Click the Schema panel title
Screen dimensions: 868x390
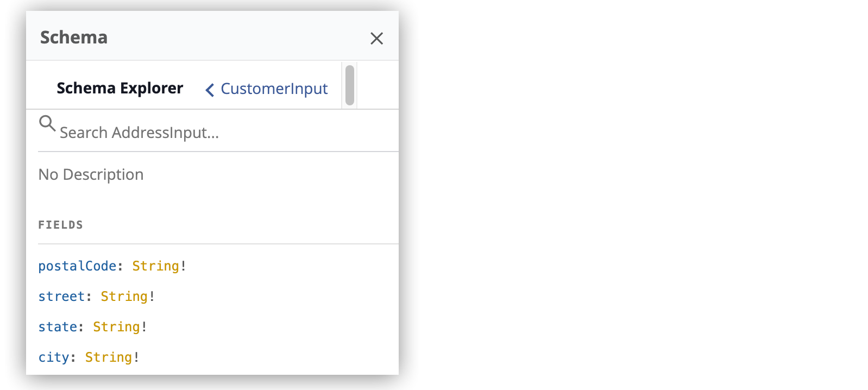click(73, 37)
